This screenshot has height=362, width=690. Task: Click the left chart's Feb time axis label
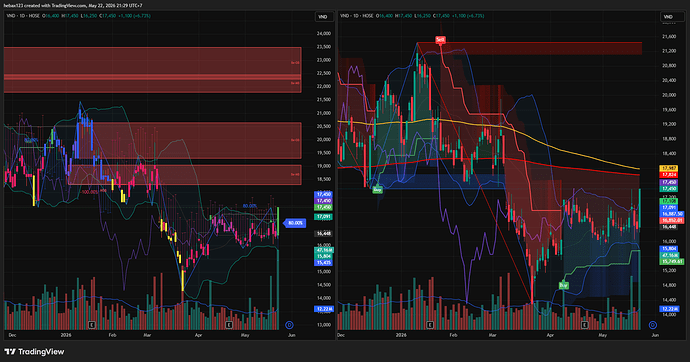112,335
